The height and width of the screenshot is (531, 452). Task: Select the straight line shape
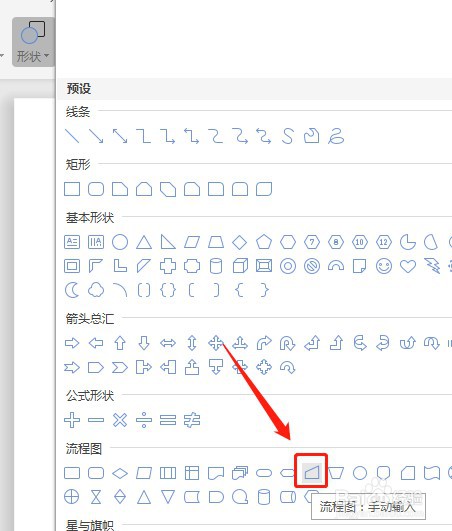[x=72, y=136]
